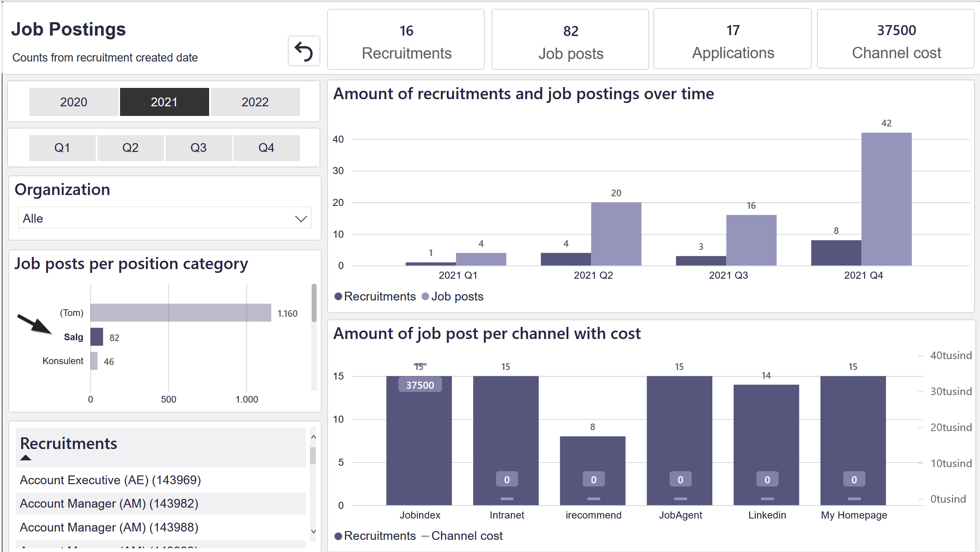980x552 pixels.
Task: Click the sort triangle under Recruitments header
Action: tap(26, 457)
